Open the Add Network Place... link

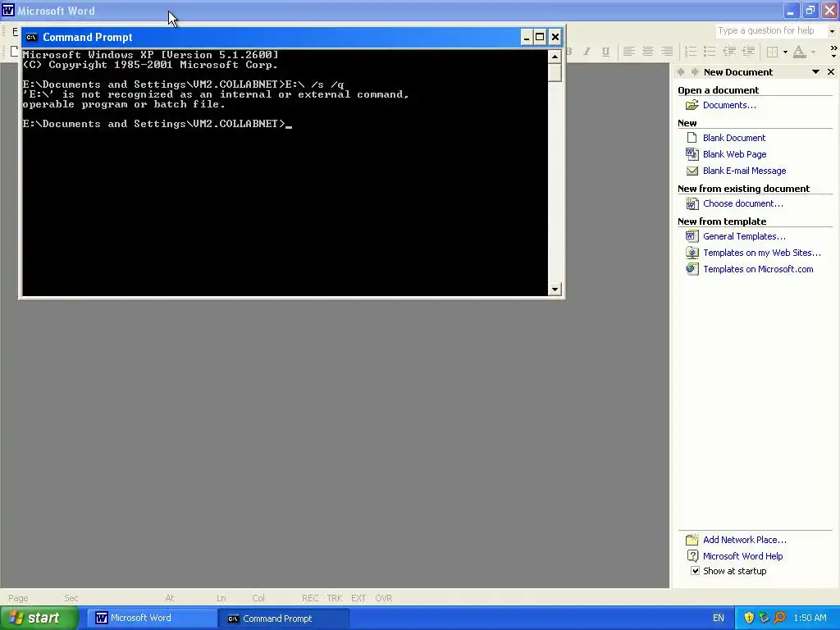pyautogui.click(x=745, y=540)
